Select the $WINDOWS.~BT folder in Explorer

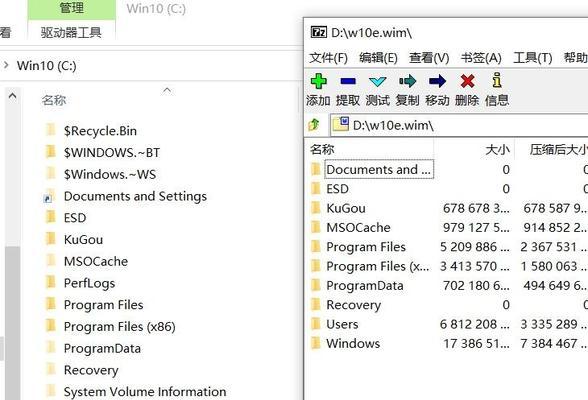pos(112,153)
